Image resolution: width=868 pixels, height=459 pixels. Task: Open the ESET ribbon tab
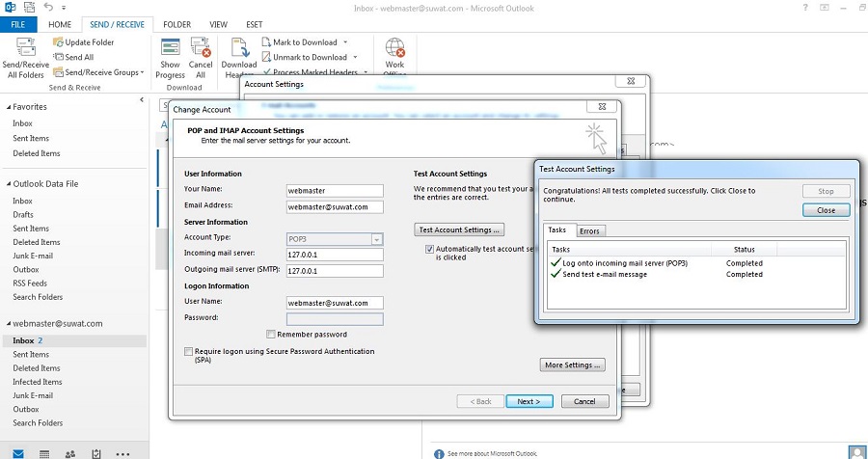pyautogui.click(x=254, y=24)
